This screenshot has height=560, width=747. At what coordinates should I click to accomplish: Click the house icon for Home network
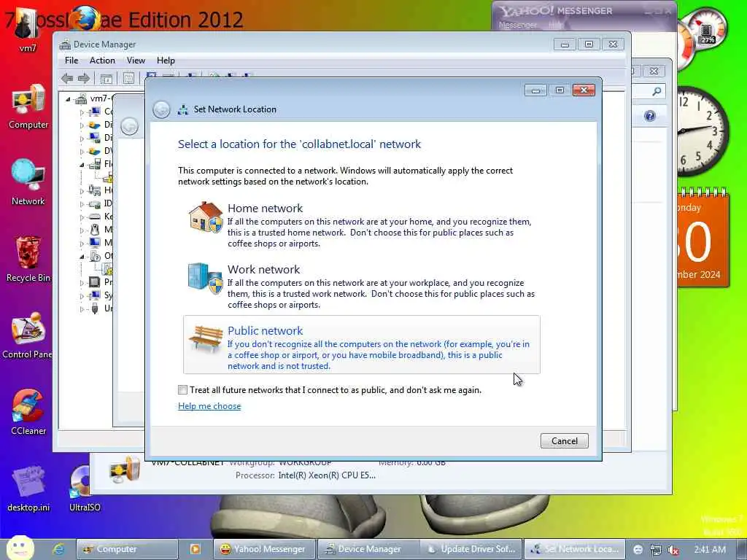[x=206, y=217]
